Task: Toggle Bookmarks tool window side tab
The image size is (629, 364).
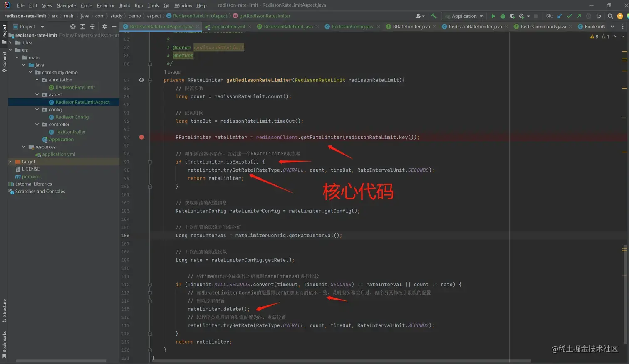Action: 4,344
